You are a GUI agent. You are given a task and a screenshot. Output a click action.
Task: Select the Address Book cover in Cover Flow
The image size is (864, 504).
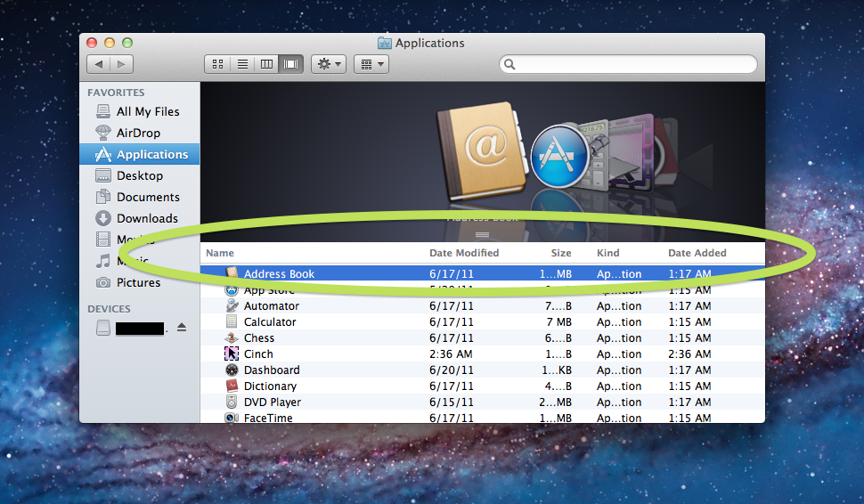tap(481, 150)
